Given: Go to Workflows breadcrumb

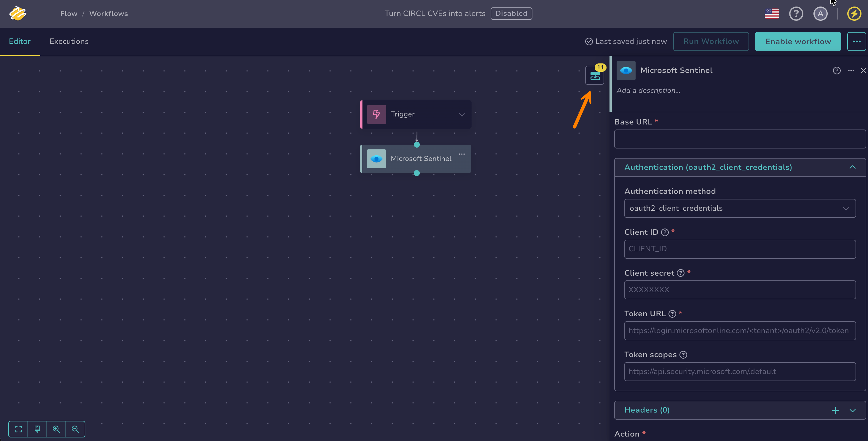Looking at the screenshot, I should coord(108,13).
